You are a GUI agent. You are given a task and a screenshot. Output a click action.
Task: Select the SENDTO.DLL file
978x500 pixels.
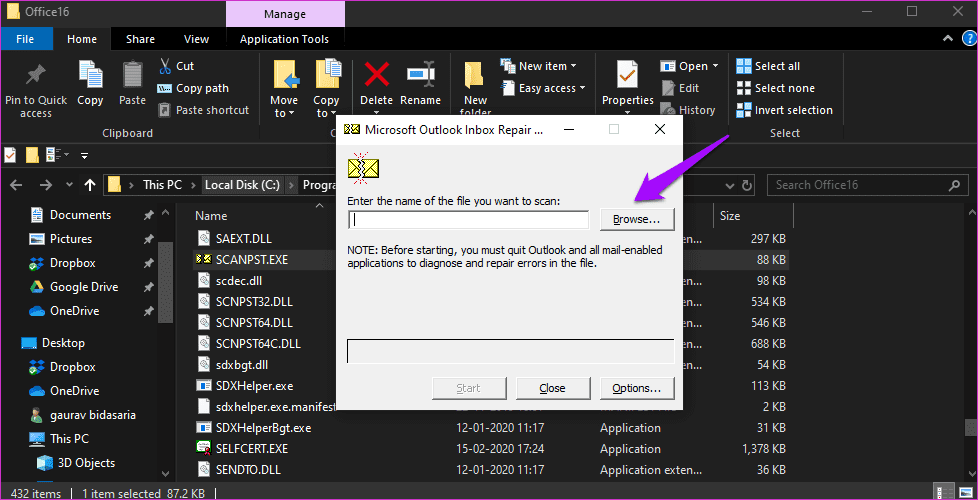pos(248,469)
